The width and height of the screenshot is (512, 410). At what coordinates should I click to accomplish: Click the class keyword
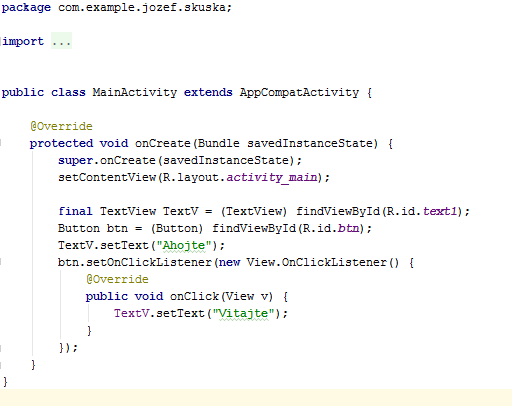[68, 92]
